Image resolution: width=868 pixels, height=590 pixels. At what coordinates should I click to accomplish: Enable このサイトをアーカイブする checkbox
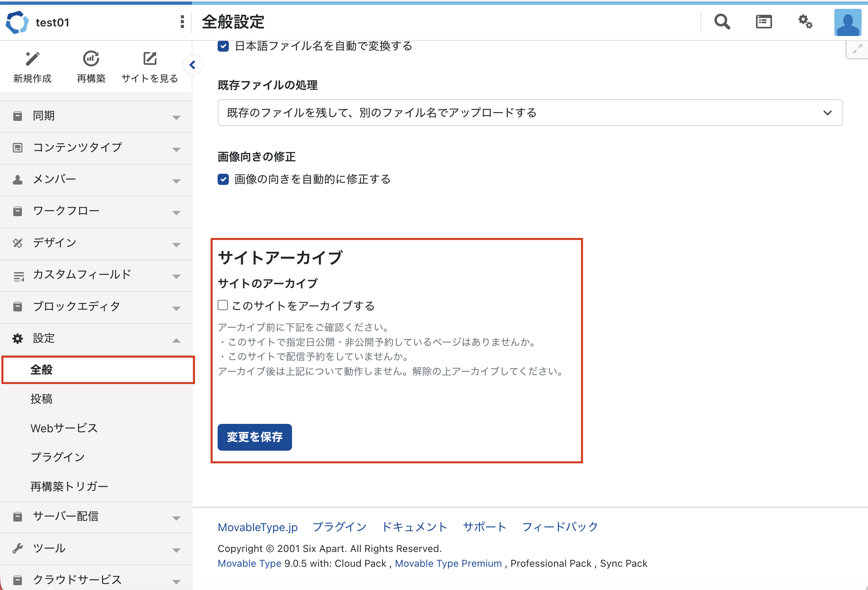(x=223, y=305)
